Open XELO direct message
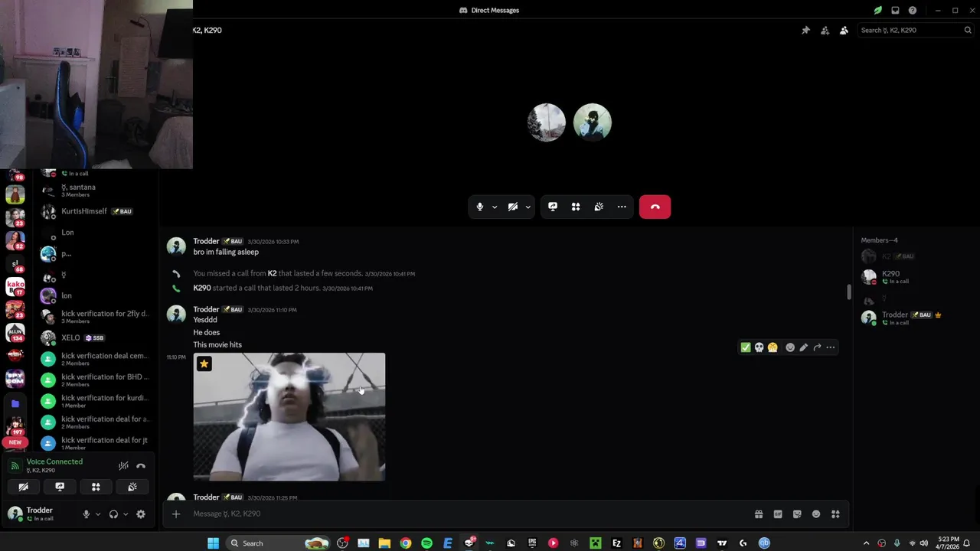Viewport: 980px width, 551px height. click(x=96, y=337)
